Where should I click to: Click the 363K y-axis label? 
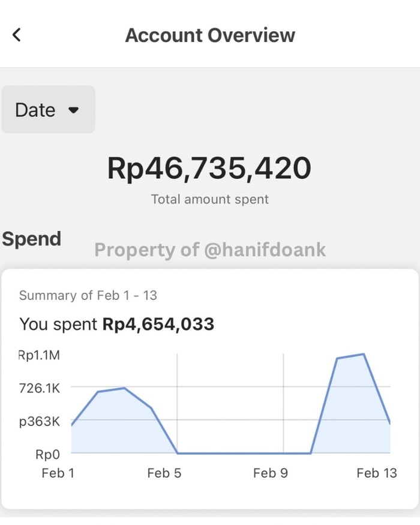click(40, 421)
